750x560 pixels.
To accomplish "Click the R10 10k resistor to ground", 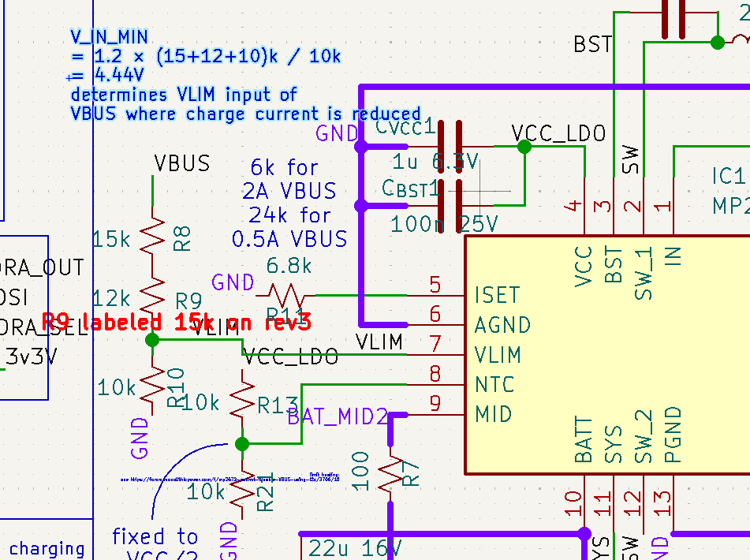I will pyautogui.click(x=152, y=386).
